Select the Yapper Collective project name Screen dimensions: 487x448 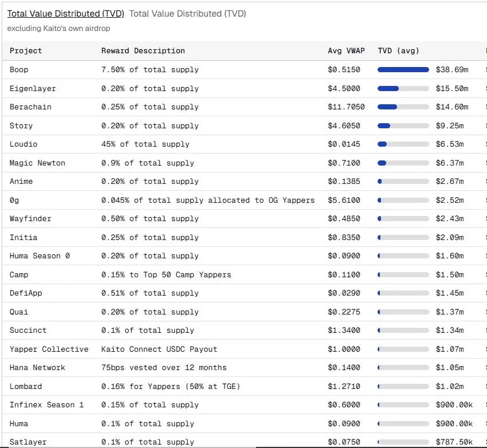click(x=49, y=349)
